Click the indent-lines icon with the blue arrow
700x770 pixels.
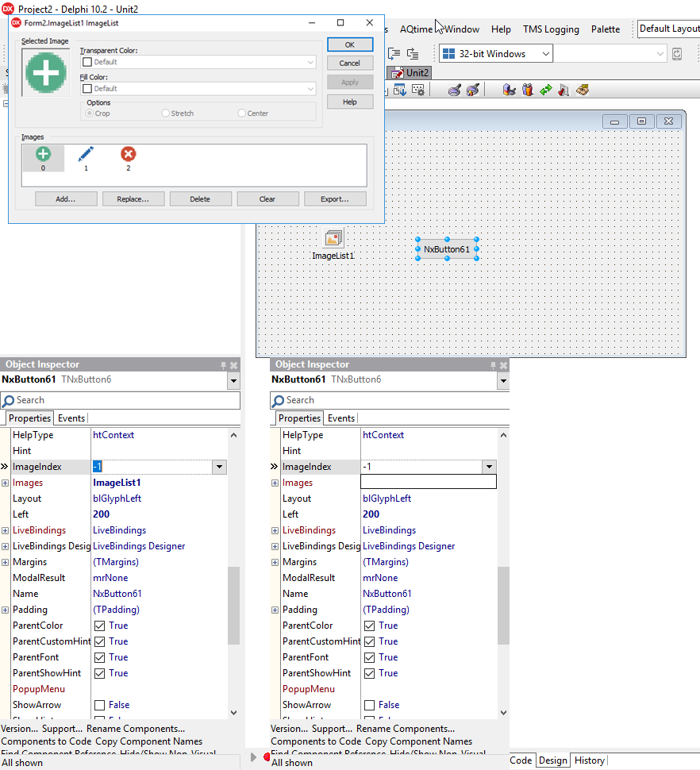pyautogui.click(x=394, y=53)
